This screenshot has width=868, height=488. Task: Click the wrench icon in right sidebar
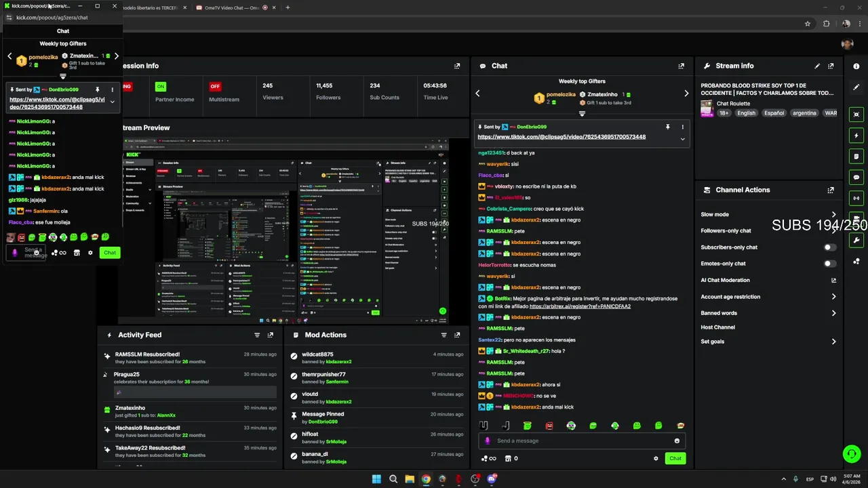pos(856,240)
